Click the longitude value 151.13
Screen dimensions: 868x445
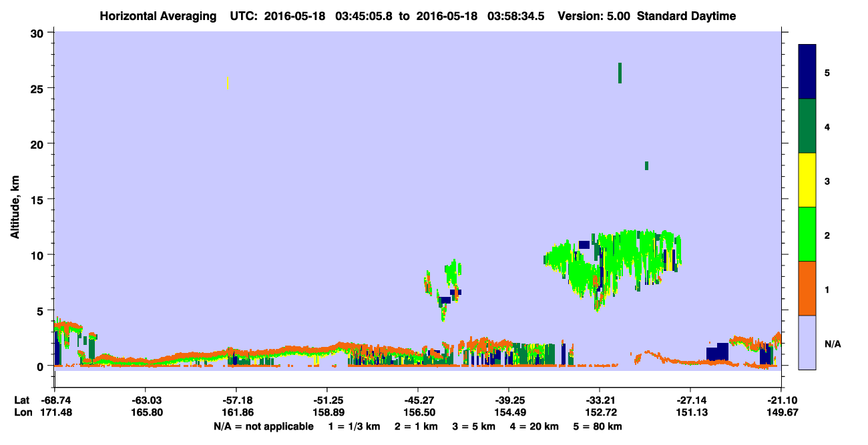point(690,412)
